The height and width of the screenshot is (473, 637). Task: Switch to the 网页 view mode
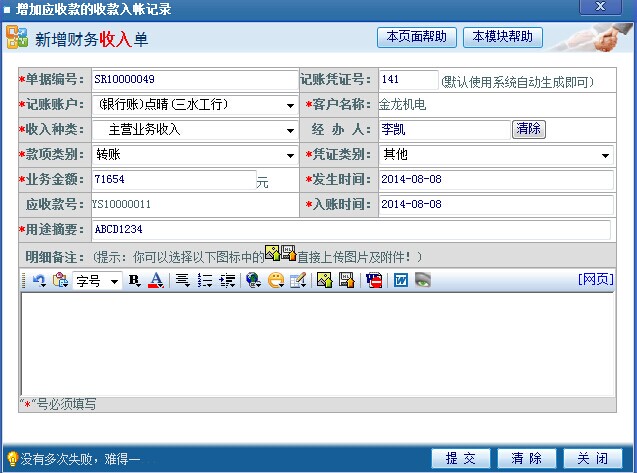(595, 280)
